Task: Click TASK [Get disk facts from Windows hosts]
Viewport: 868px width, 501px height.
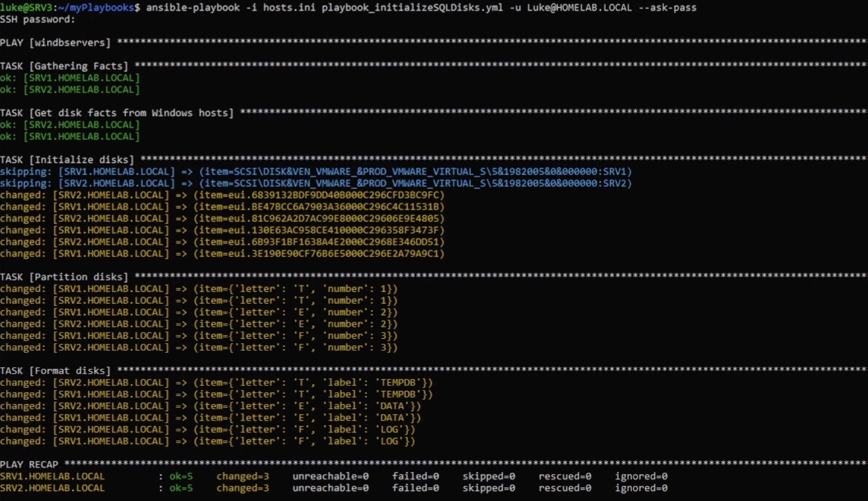Action: (117, 113)
